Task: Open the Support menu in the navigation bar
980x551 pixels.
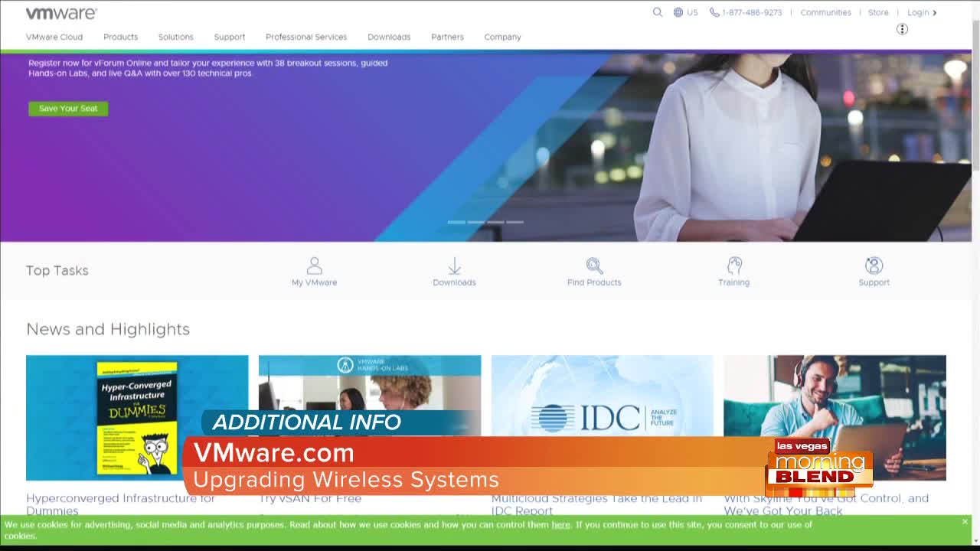Action: point(230,37)
